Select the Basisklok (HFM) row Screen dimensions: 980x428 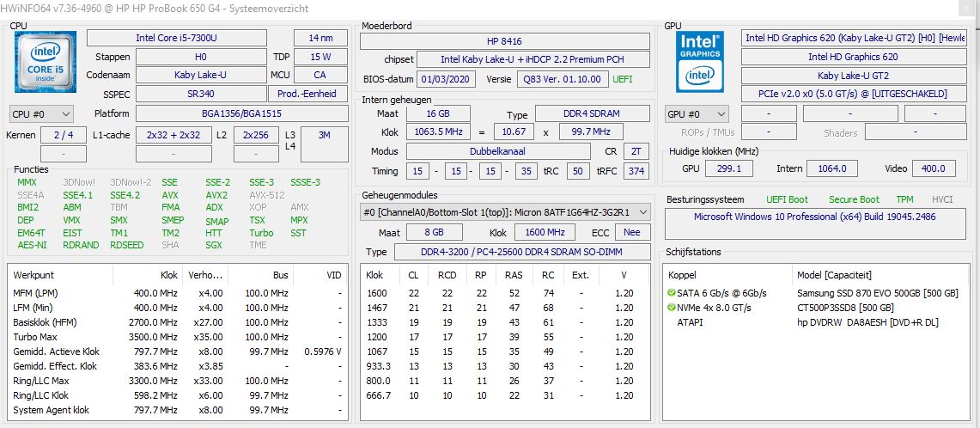(x=178, y=322)
